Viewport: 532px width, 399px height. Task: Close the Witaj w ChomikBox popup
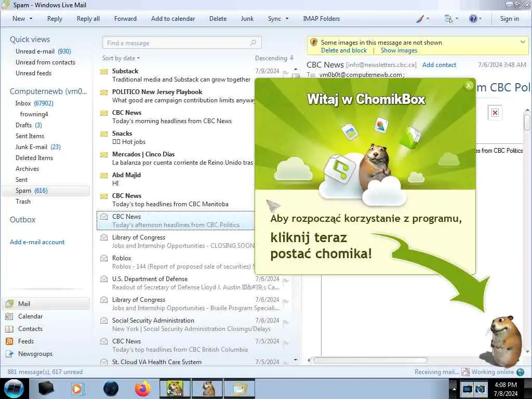469,86
